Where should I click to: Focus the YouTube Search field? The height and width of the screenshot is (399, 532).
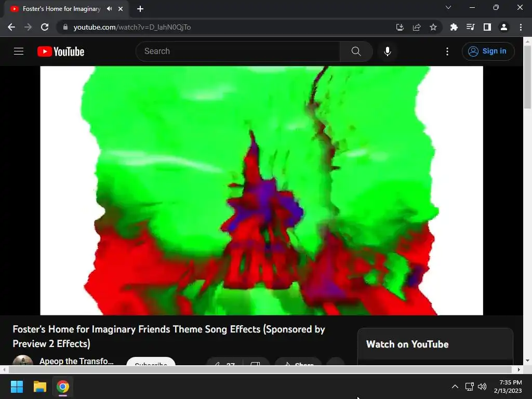pos(238,51)
